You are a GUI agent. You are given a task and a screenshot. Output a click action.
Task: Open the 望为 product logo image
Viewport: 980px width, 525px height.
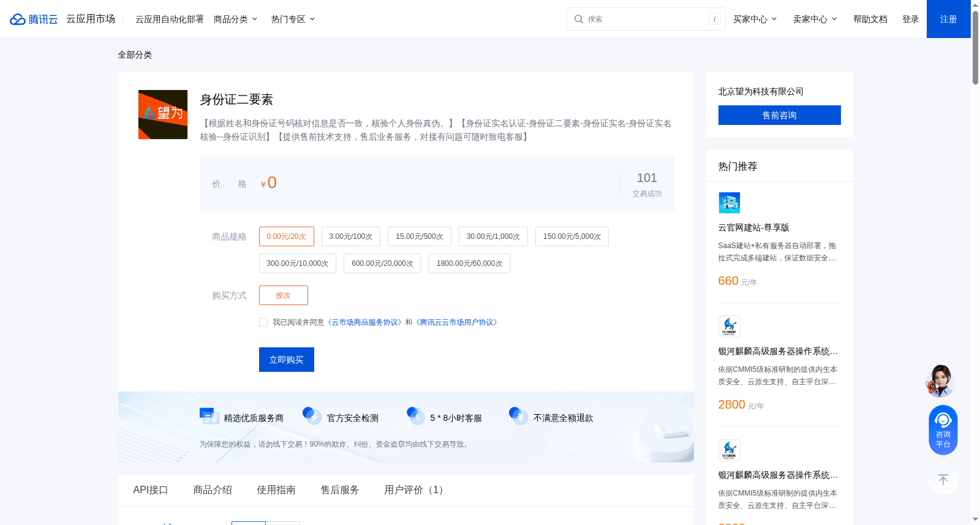(163, 115)
